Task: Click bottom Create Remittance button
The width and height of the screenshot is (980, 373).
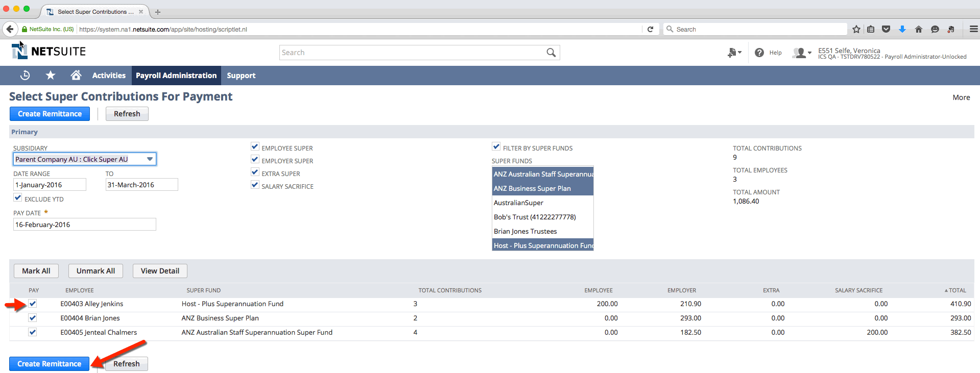Action: point(49,364)
